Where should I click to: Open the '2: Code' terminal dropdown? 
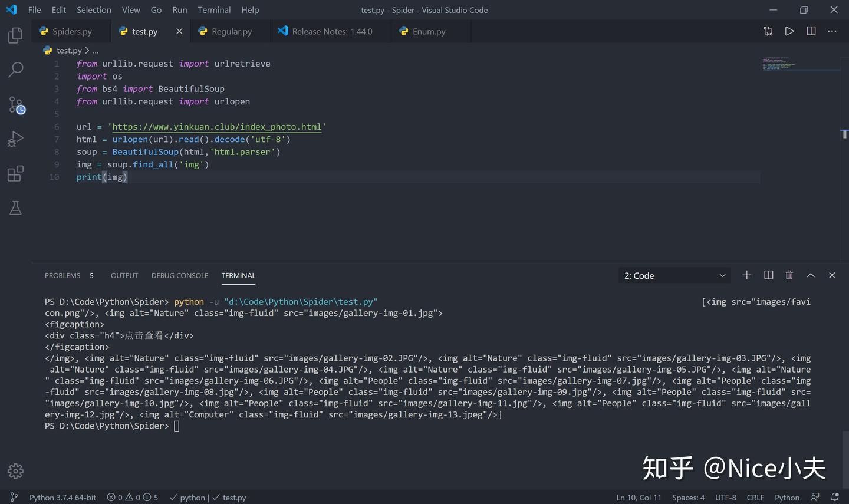[674, 275]
